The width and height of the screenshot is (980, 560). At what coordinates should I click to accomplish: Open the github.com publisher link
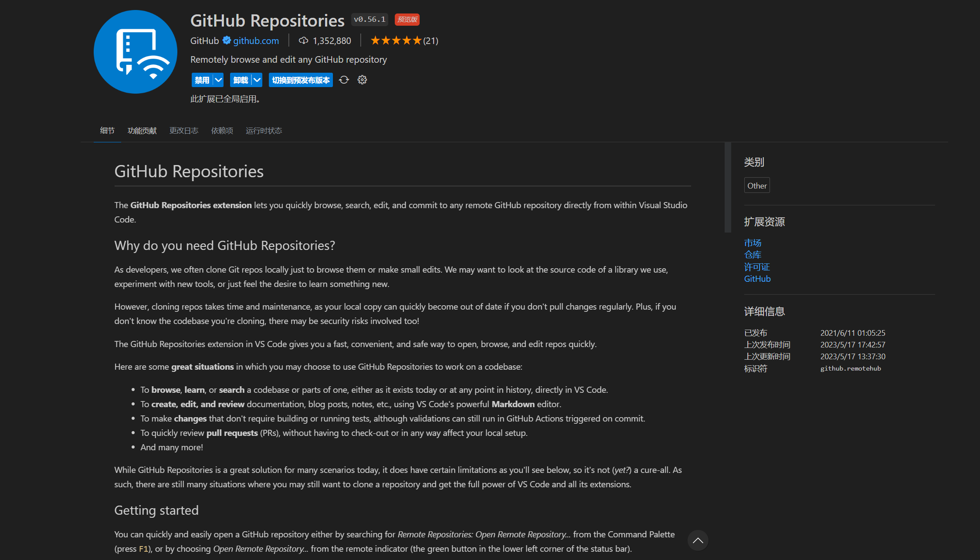(256, 40)
